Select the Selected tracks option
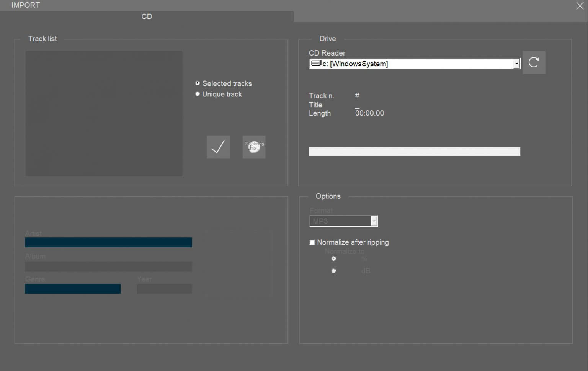Screen dimensions: 588x371 click(x=198, y=83)
